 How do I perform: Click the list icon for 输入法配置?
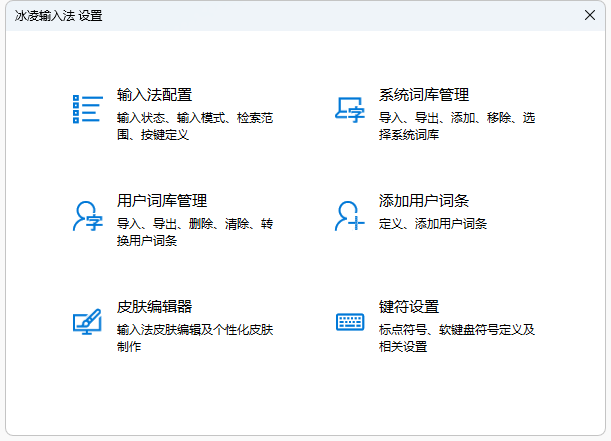(87, 109)
